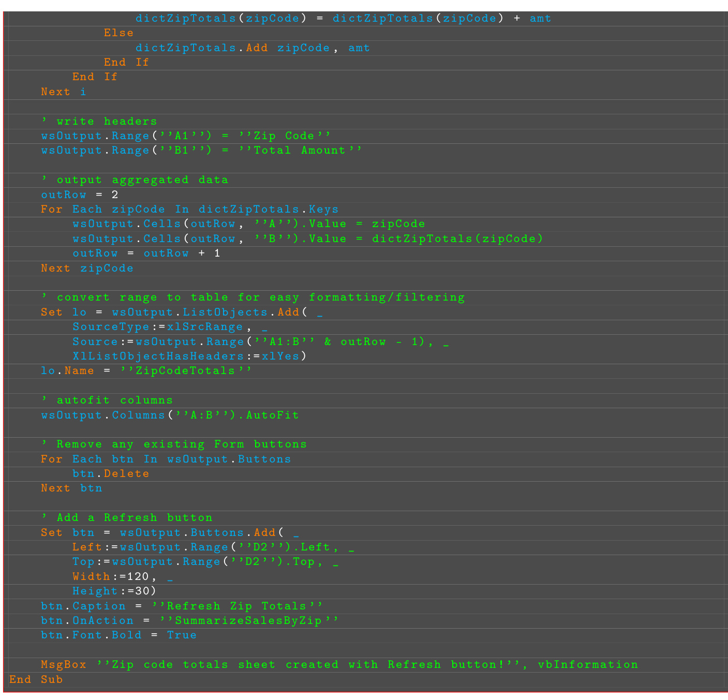This screenshot has height=700, width=728.
Task: Click the XlListObjectHasHeaders:=xlYes argument
Action: click(x=189, y=356)
